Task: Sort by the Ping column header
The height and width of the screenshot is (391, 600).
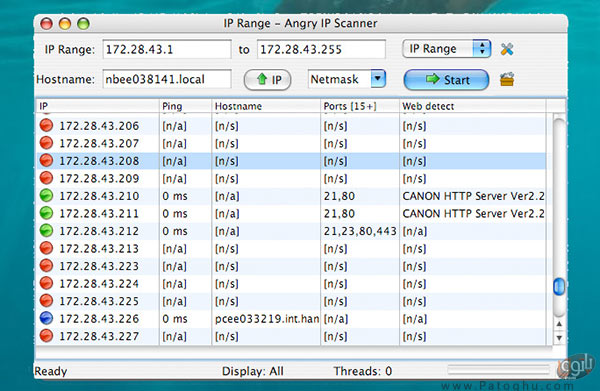Action: [x=185, y=106]
